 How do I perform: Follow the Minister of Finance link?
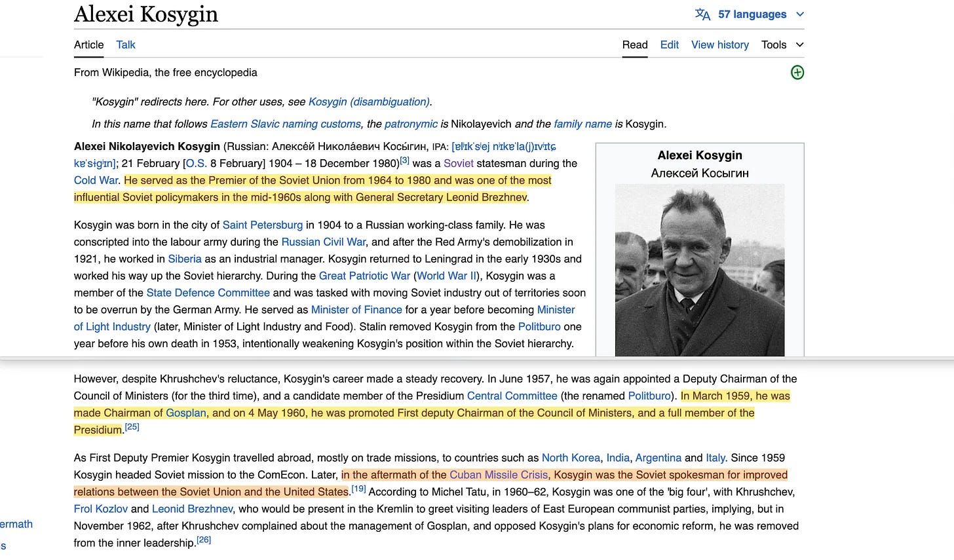pos(356,310)
